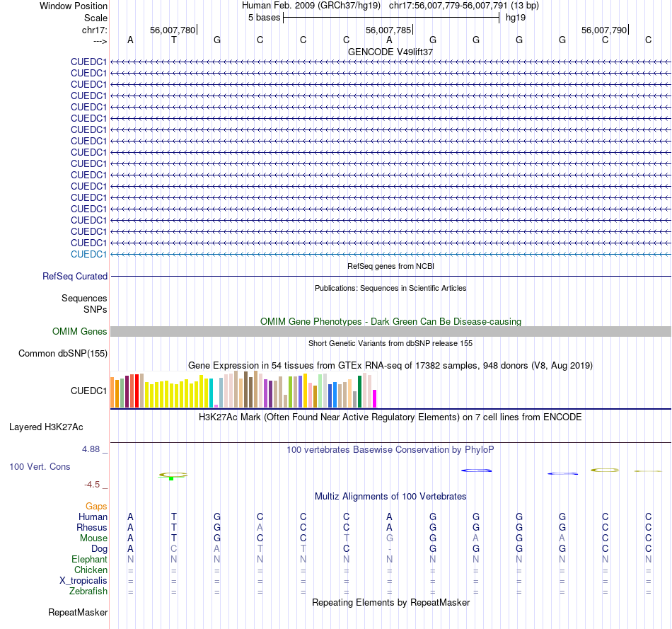
Task: Click the RefSeq Curated track label
Action: coord(74,276)
